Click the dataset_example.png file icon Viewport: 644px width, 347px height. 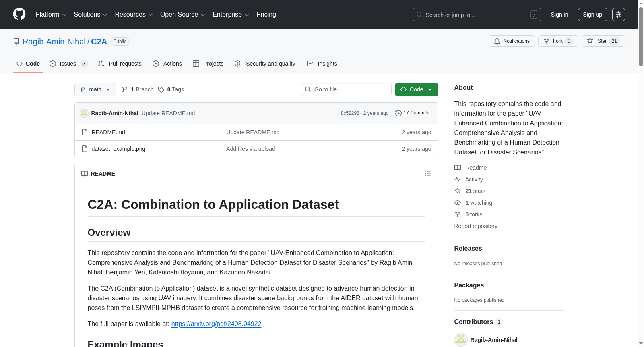coord(85,149)
